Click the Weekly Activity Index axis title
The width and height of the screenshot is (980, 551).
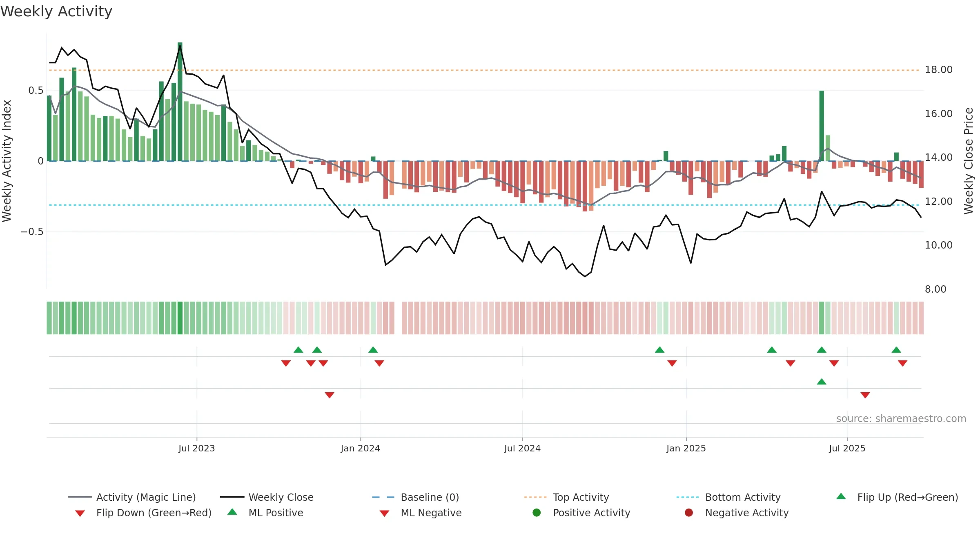pyautogui.click(x=7, y=161)
